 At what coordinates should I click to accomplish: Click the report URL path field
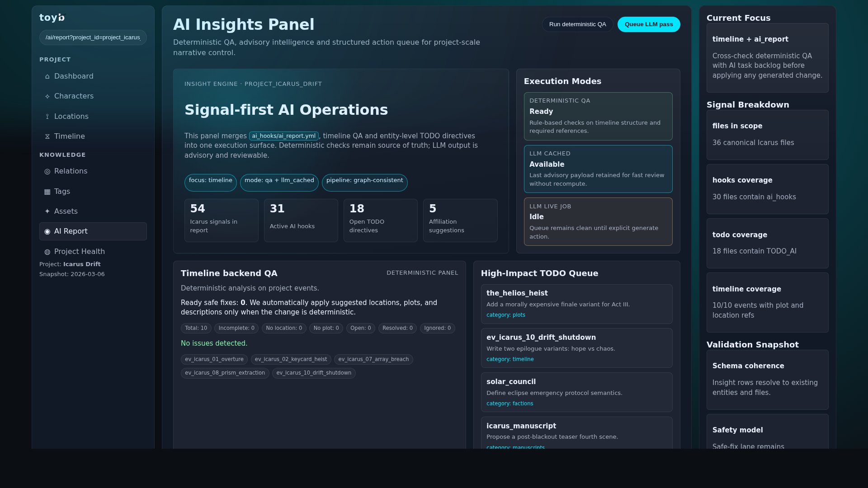tap(93, 38)
